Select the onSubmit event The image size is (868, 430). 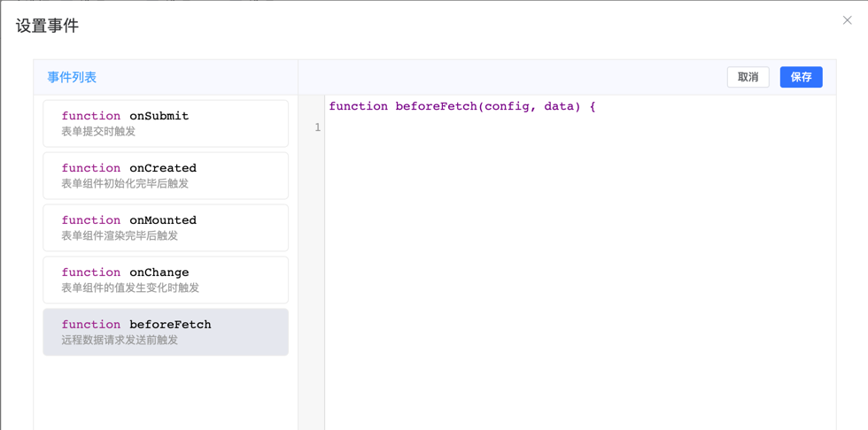point(166,123)
